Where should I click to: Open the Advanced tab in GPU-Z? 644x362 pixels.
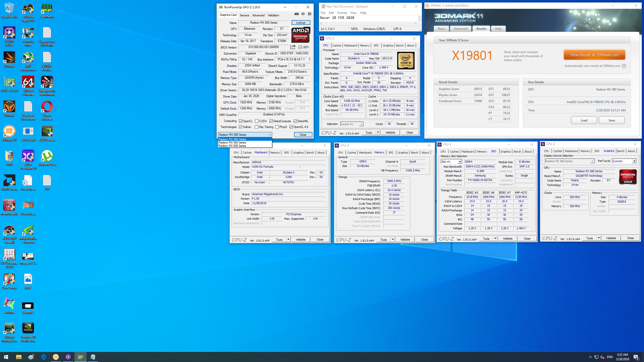258,15
